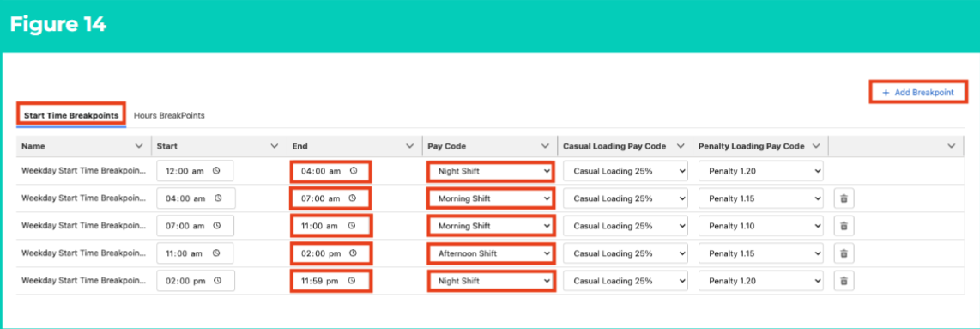Open Night Shift dropdown in 02:00 pm row

[491, 281]
